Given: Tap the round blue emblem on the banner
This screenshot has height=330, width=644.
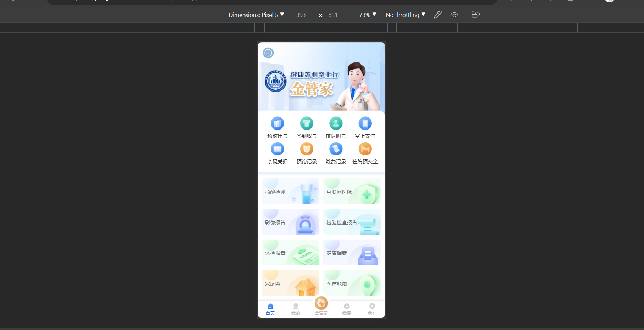Looking at the screenshot, I should [275, 81].
